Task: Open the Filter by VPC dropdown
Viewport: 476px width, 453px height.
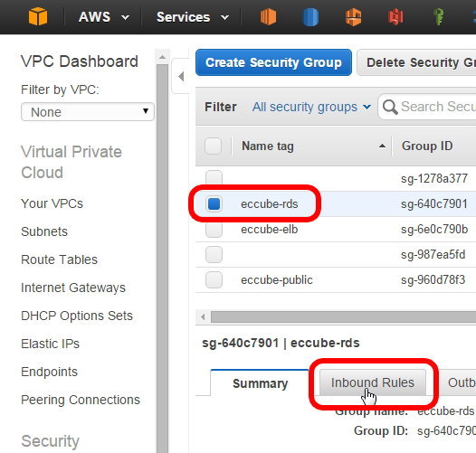Action: tap(88, 112)
